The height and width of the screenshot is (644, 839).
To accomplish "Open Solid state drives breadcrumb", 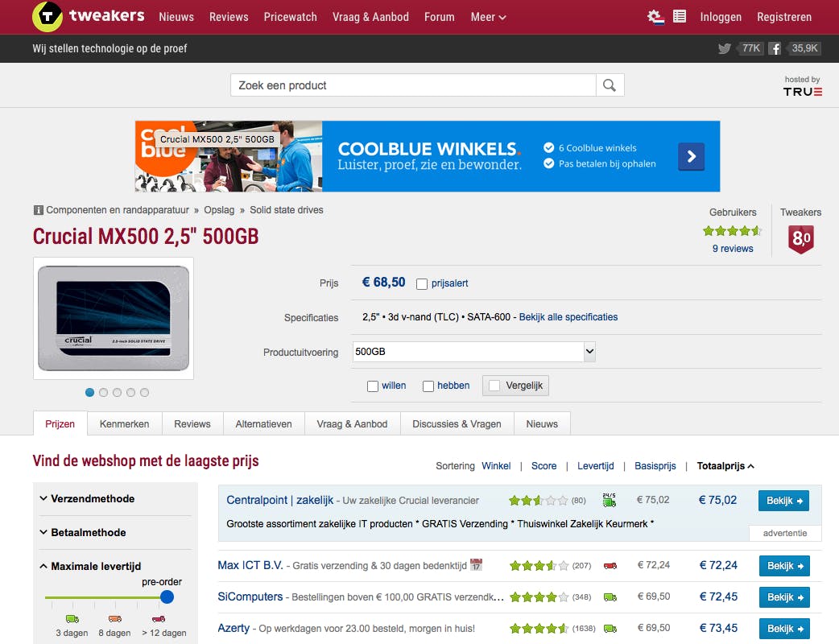I will (287, 210).
